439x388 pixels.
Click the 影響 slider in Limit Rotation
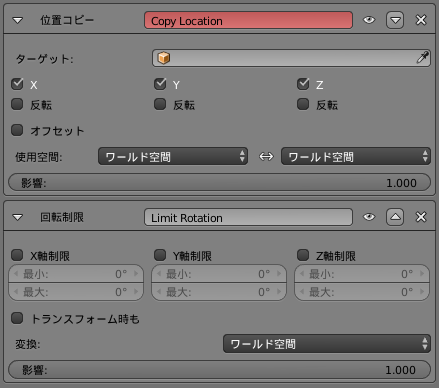219,370
